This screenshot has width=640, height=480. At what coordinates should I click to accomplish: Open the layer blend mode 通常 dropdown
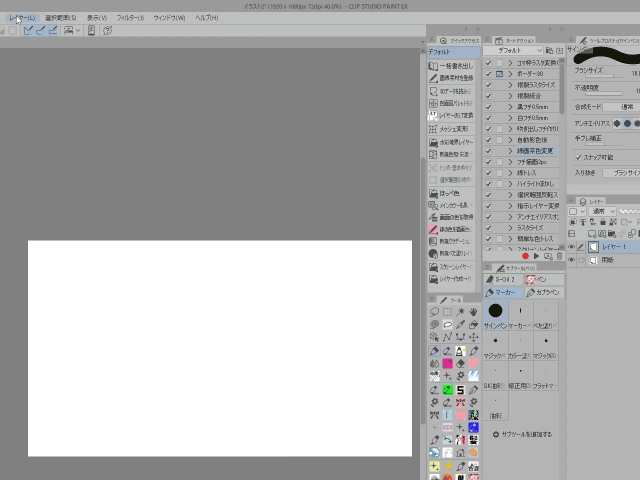coord(602,211)
